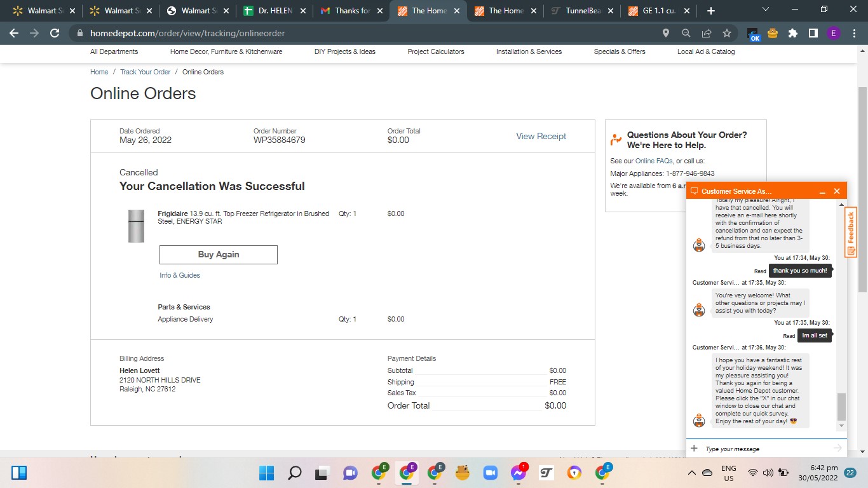Screen dimensions: 868x488
Task: Switch to the GE 1.1 cu. tab
Action: coord(660,11)
